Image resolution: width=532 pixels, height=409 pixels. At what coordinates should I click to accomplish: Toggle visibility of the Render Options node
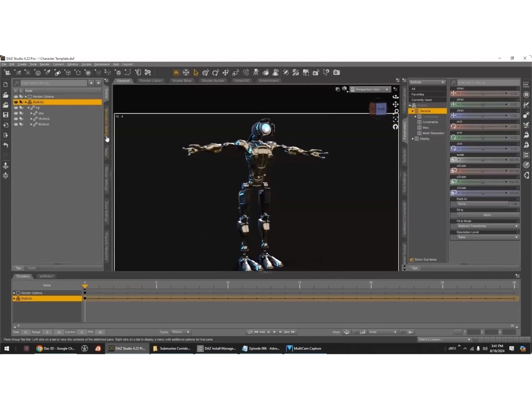pyautogui.click(x=16, y=96)
